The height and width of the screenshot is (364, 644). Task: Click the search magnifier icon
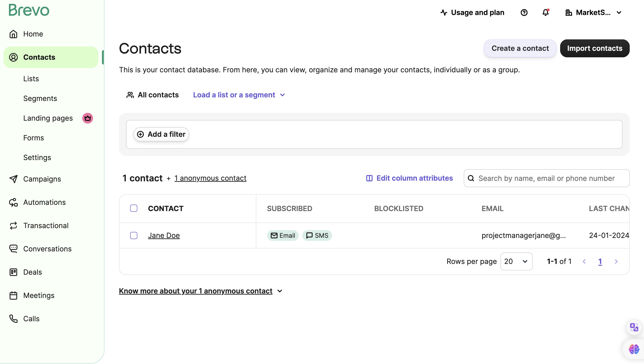click(x=471, y=178)
